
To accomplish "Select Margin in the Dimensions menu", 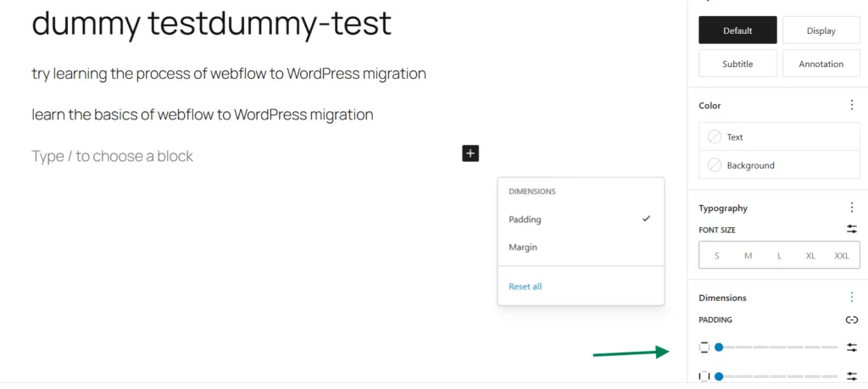I will coord(581,247).
